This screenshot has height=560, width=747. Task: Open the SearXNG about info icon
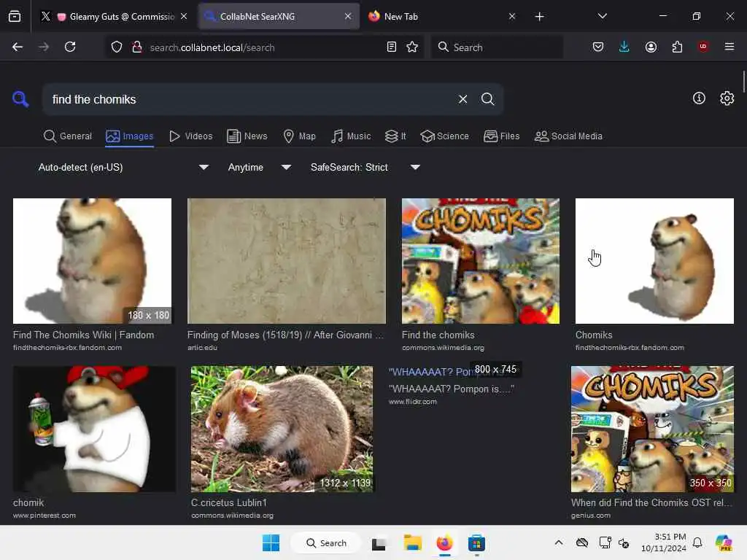699,98
